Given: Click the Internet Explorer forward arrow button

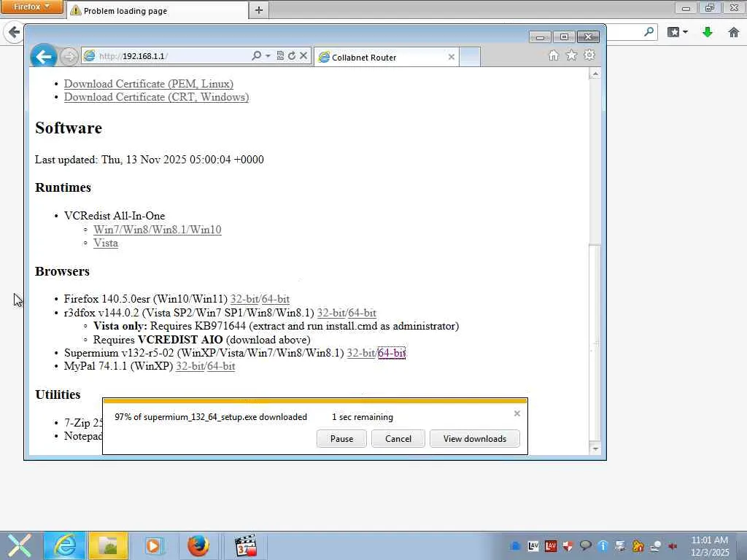Looking at the screenshot, I should pos(69,57).
